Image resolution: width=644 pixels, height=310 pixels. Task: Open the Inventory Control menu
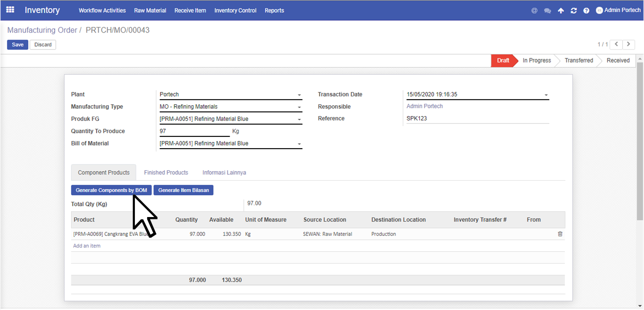pos(235,10)
